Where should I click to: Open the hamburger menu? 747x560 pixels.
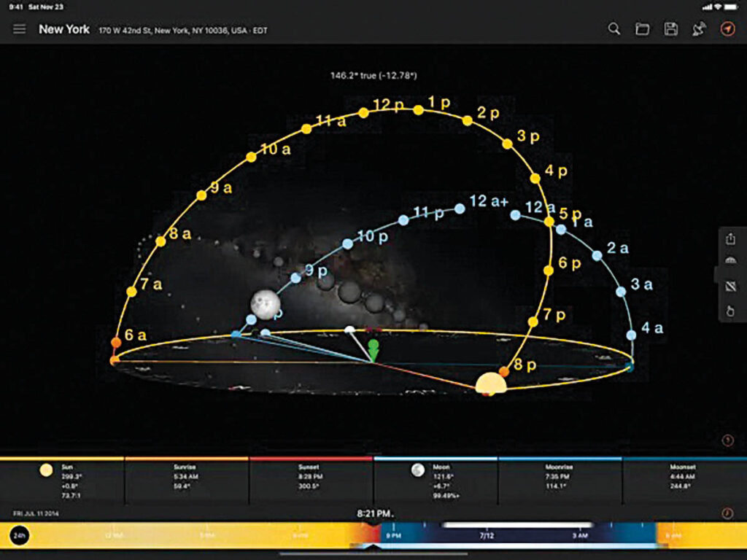[20, 29]
